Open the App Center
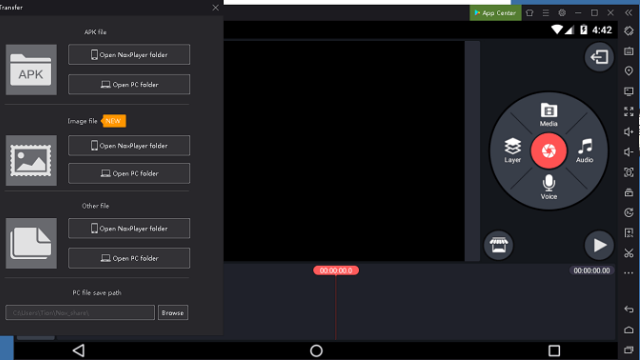The image size is (640, 360). pyautogui.click(x=495, y=13)
